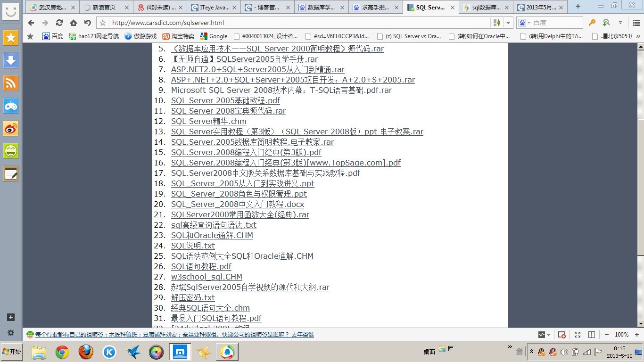Toggle the browser core mode switch
Screen dimensions: 644x362
[x=497, y=23]
